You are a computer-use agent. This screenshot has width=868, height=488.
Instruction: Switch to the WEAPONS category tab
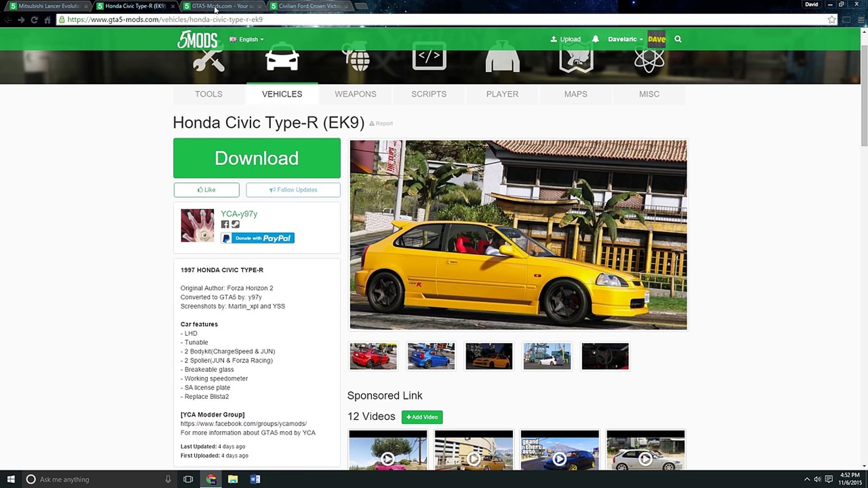(355, 94)
